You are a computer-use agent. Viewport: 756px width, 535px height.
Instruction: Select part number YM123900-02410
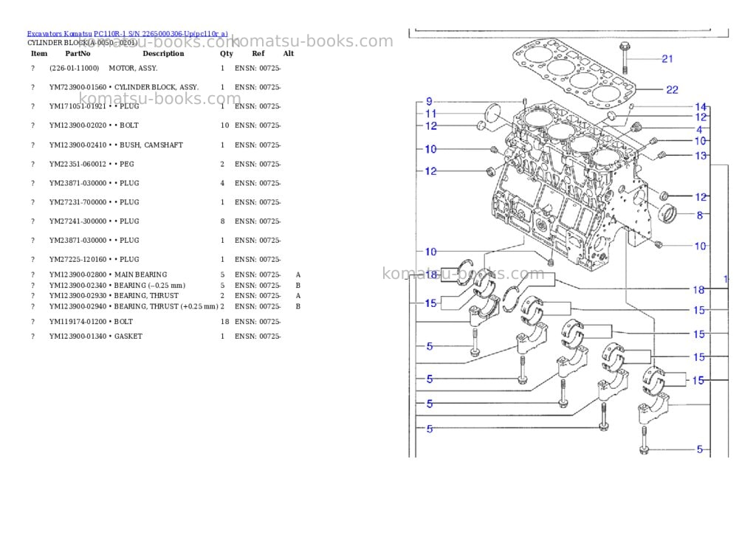click(78, 145)
